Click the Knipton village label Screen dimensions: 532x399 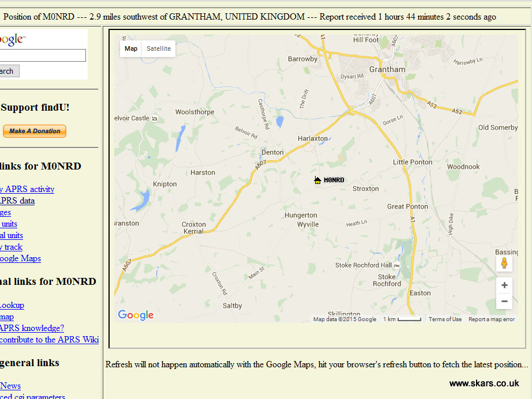tap(165, 184)
